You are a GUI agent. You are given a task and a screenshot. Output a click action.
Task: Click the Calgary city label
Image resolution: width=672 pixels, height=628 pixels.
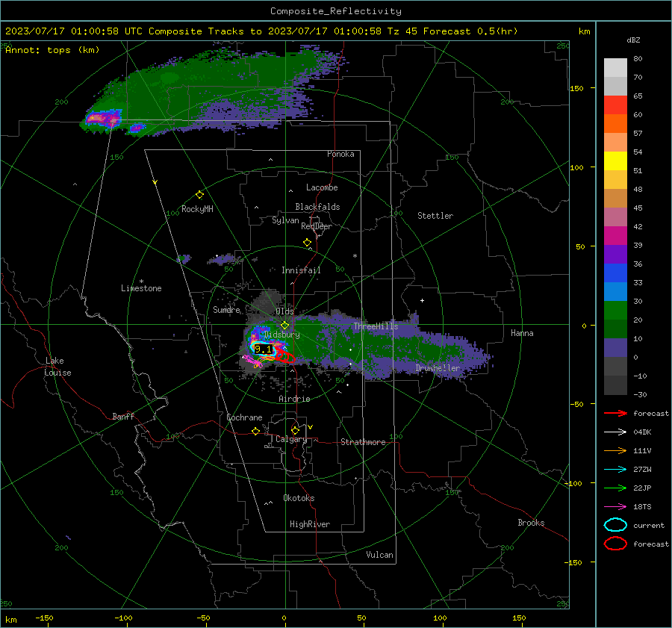(291, 439)
